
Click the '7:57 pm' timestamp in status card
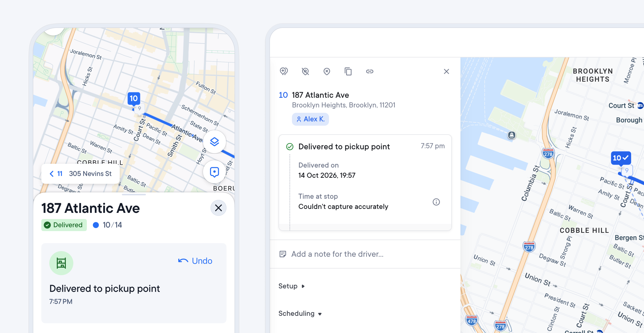pyautogui.click(x=433, y=146)
